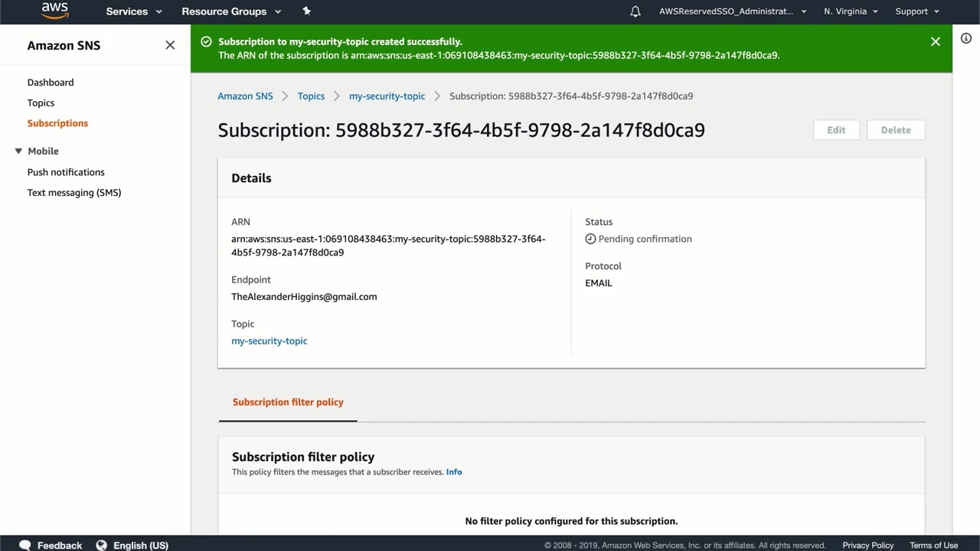Image resolution: width=980 pixels, height=551 pixels.
Task: Click the Feedback speech bubble icon
Action: pyautogui.click(x=24, y=545)
